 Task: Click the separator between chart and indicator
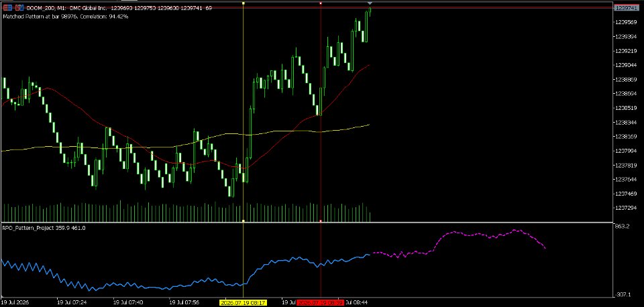tap(307, 223)
